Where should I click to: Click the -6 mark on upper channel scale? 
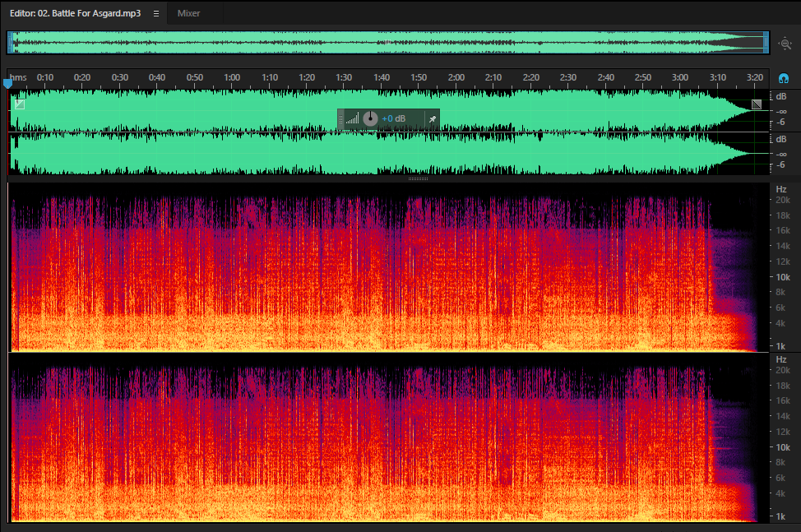coord(780,122)
